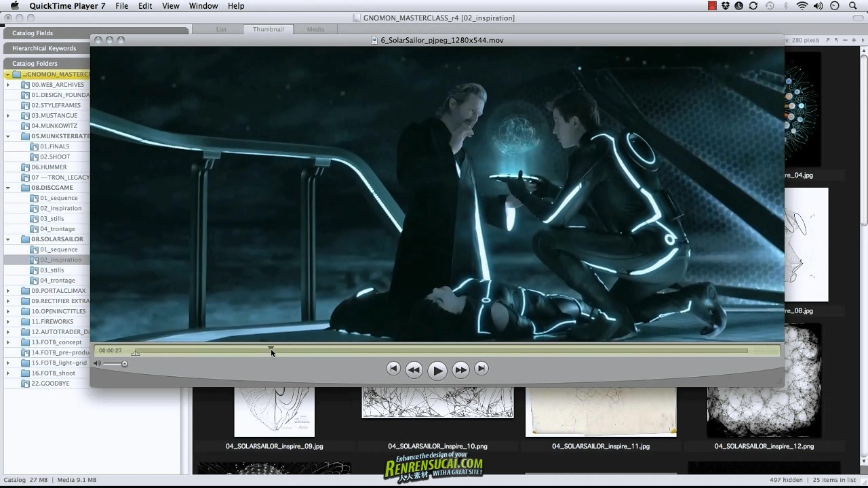Click the rewind button in player
Image resolution: width=868 pixels, height=488 pixels.
click(x=414, y=369)
